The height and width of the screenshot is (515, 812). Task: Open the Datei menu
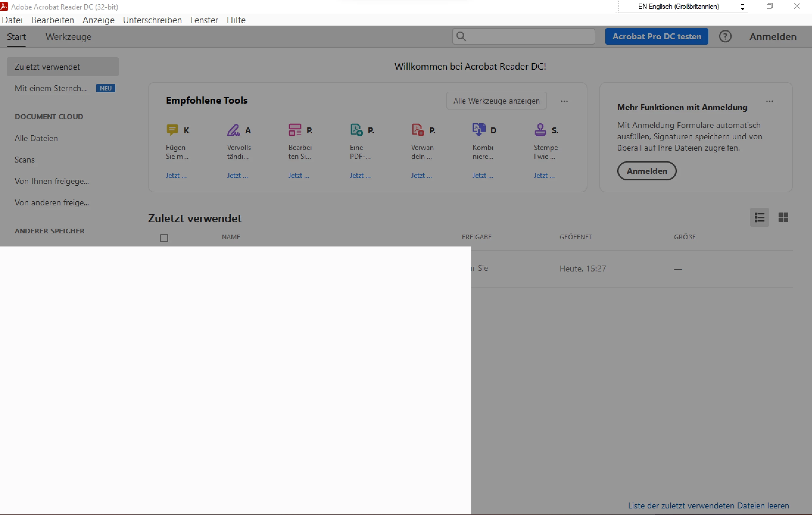point(12,20)
